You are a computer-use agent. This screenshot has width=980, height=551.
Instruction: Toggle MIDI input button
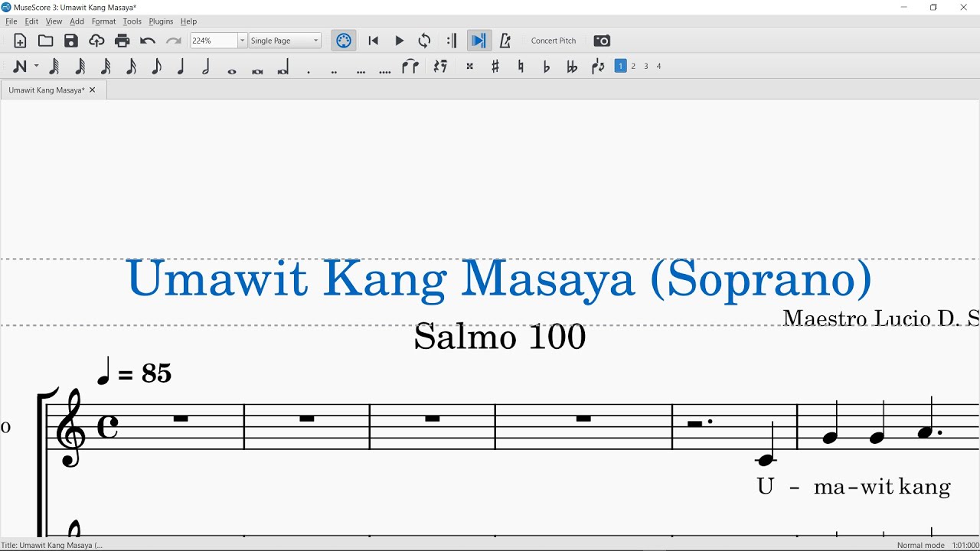click(344, 41)
